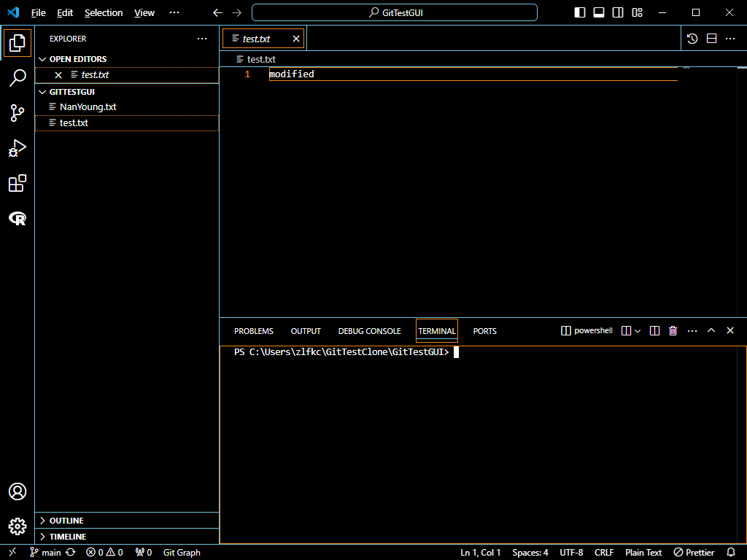This screenshot has height=560, width=747.
Task: Toggle Prettier in status bar
Action: [694, 553]
